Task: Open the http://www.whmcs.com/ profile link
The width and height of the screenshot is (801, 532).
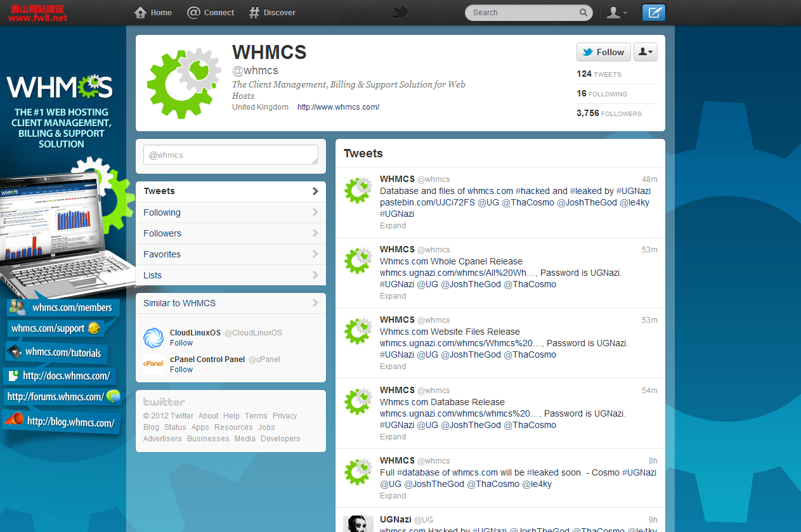Action: click(x=338, y=107)
